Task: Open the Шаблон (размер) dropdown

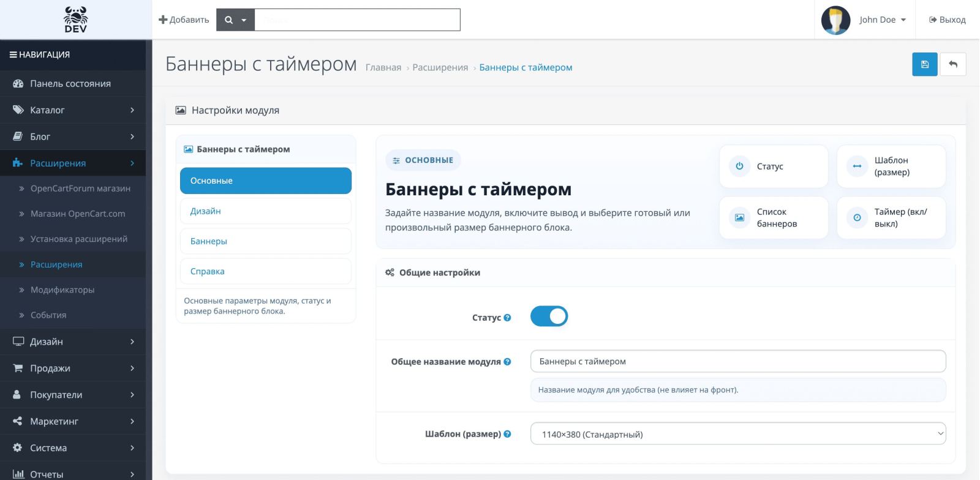Action: [x=738, y=433]
